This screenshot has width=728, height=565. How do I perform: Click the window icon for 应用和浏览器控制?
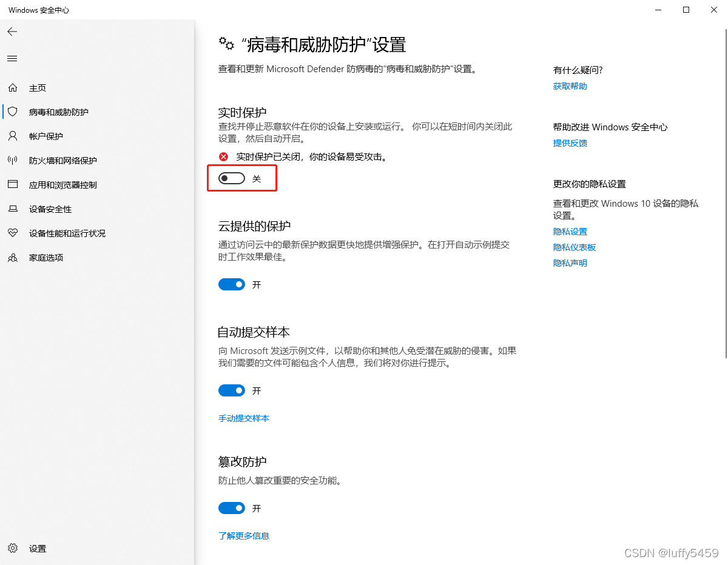coord(13,185)
